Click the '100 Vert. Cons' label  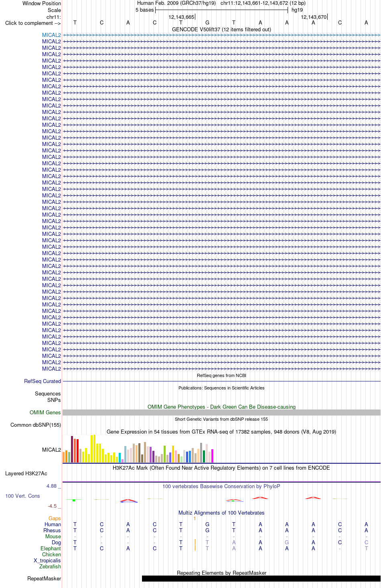(22, 496)
